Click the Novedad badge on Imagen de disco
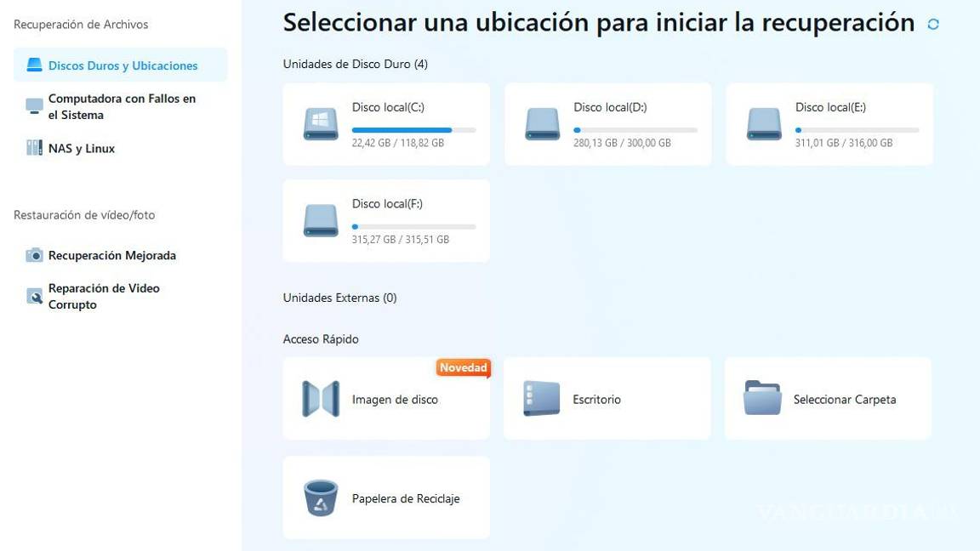Screen dimensions: 980x551 [463, 367]
